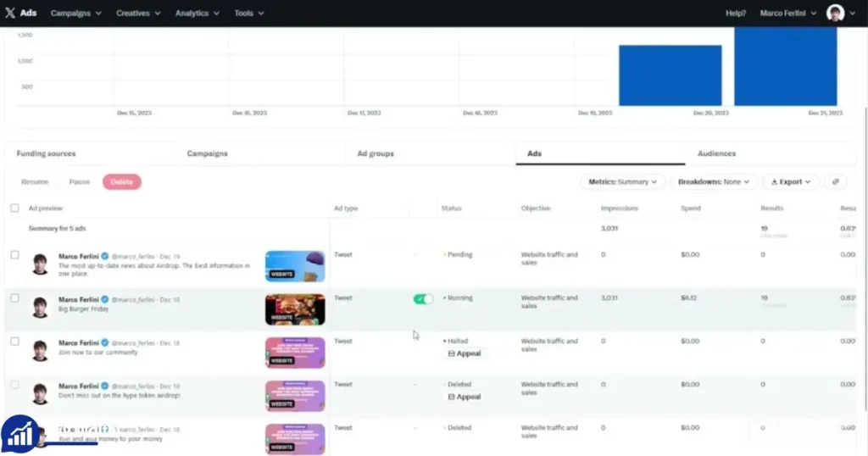This screenshot has width=868, height=456.
Task: Click the Dec 20 chart bar
Action: point(670,75)
